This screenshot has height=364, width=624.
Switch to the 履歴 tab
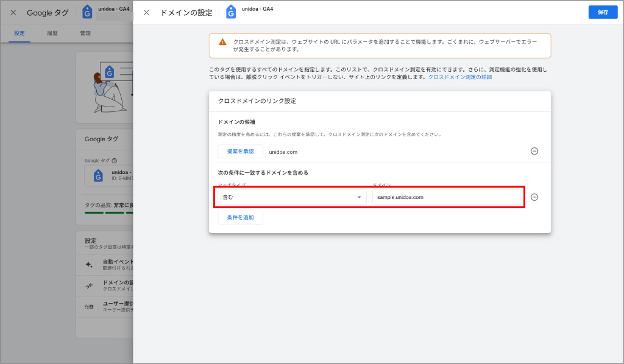click(52, 33)
